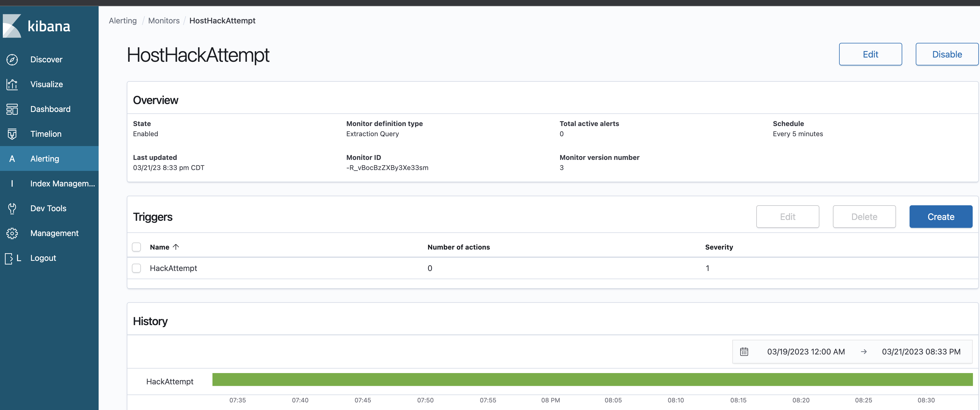Open Index Management in the sidebar

pos(62,184)
